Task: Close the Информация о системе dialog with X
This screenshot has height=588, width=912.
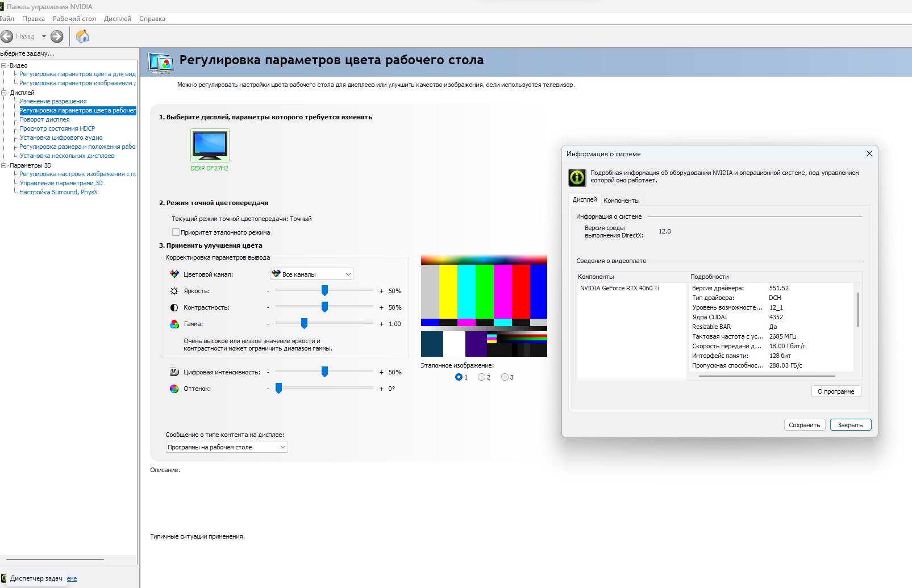Action: click(869, 153)
